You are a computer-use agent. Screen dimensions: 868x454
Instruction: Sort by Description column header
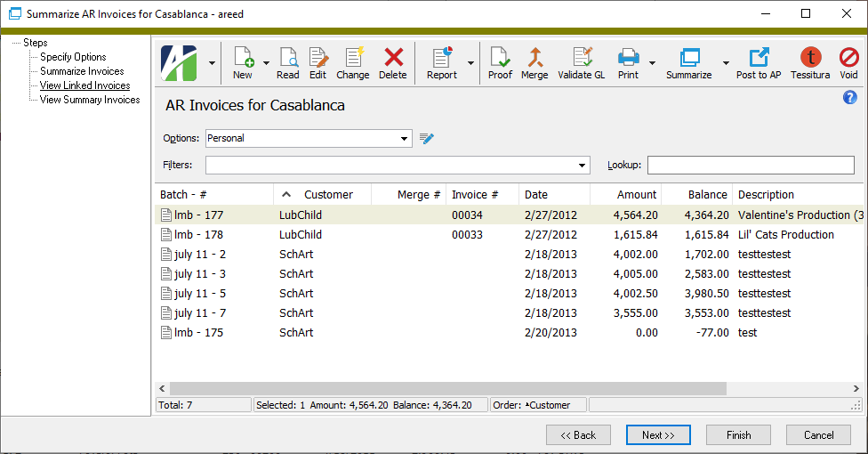point(797,195)
